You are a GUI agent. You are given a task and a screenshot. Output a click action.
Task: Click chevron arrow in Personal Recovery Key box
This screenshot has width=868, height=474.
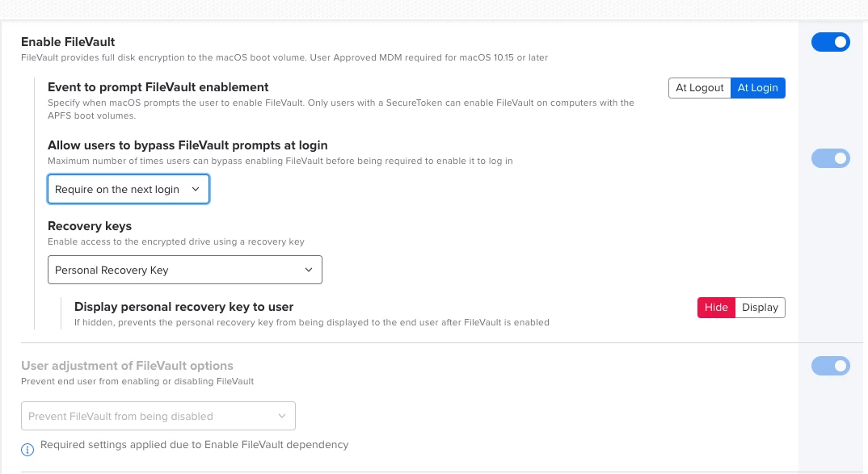tap(309, 270)
